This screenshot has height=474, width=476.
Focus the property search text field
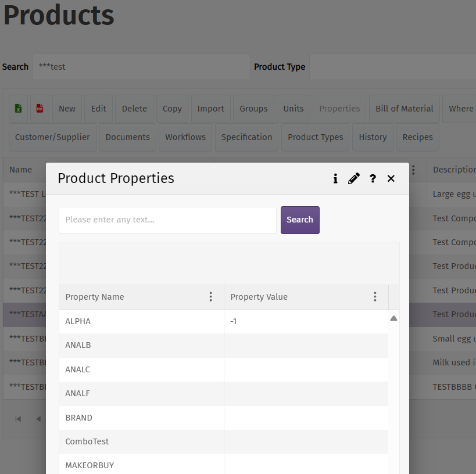point(167,220)
